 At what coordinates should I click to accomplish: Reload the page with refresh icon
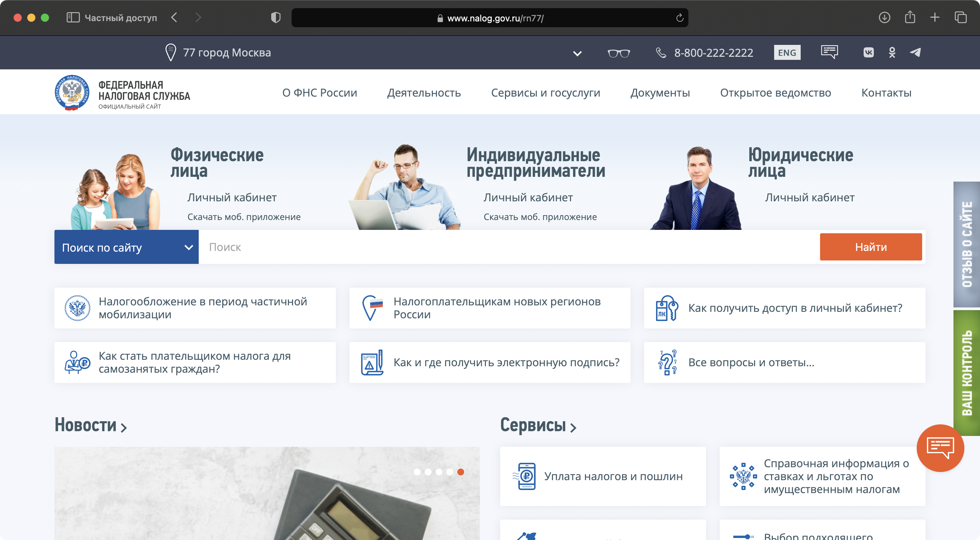(680, 18)
